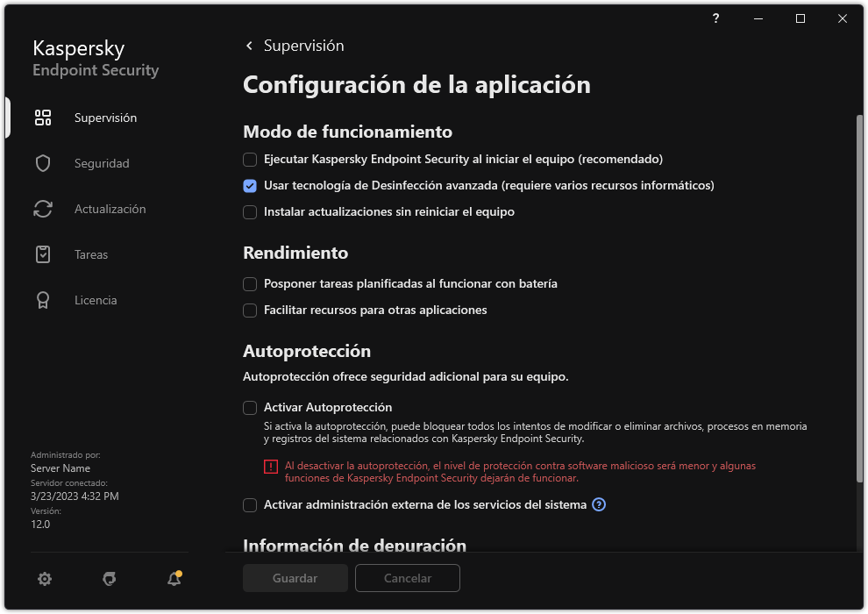Cancel changes with the Cancelar button
Image resolution: width=868 pixels, height=614 pixels.
(407, 578)
